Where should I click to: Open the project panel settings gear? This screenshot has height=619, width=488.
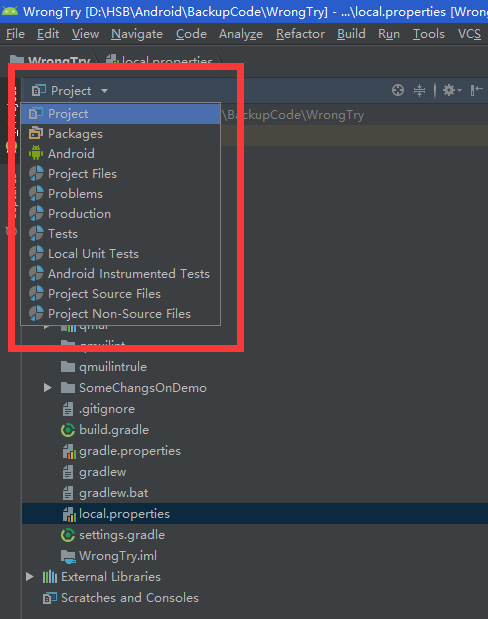(x=451, y=90)
